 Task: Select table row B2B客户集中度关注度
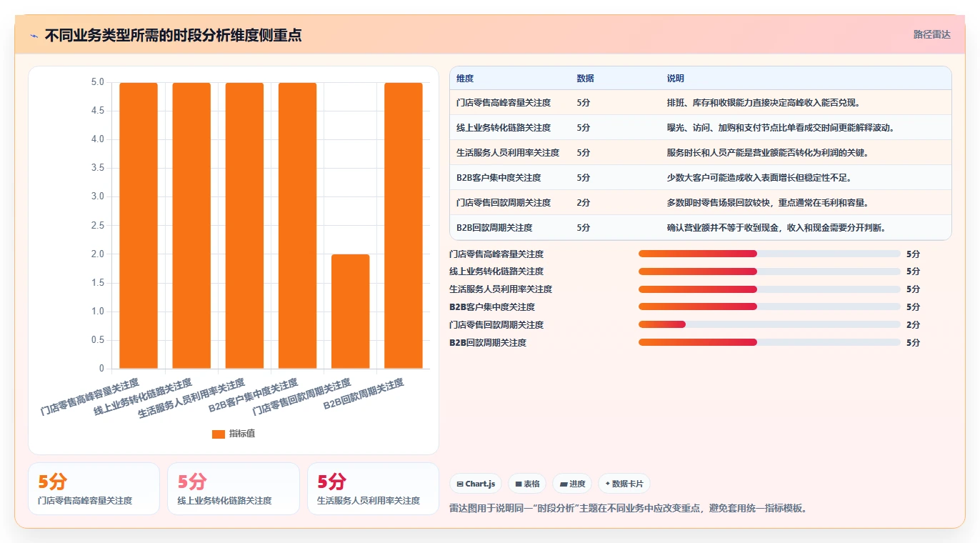700,178
